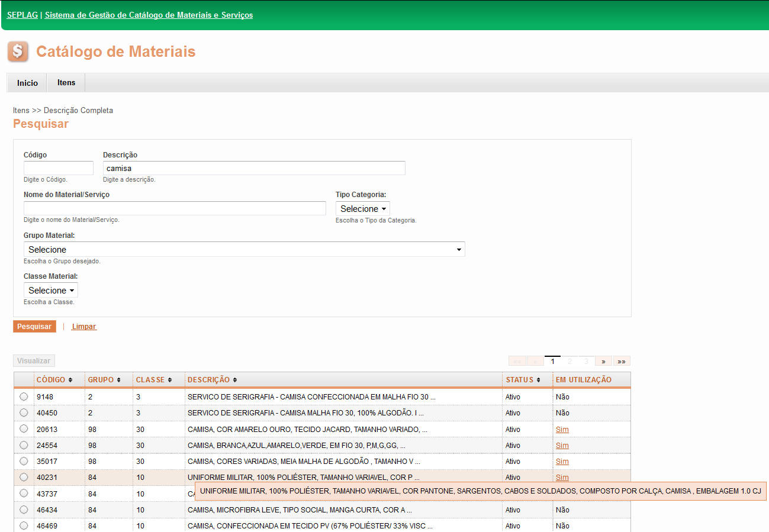
Task: Click Sim link for item 24554
Action: pyautogui.click(x=562, y=445)
